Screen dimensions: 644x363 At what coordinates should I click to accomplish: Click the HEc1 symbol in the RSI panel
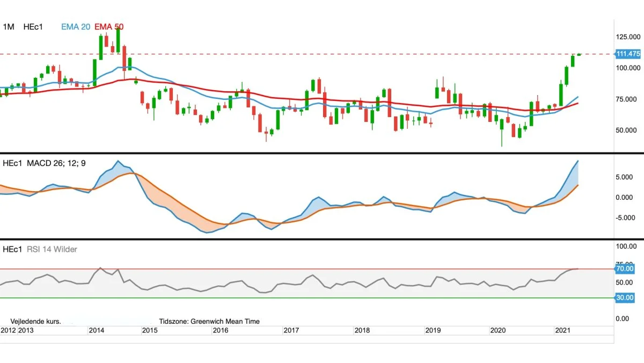pos(12,249)
